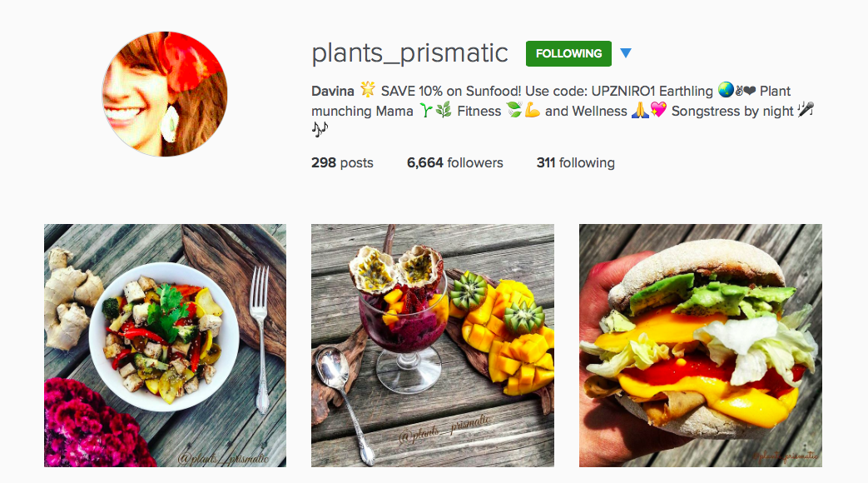
Task: Click the microphone emoji after Songstress by night
Action: pos(805,111)
